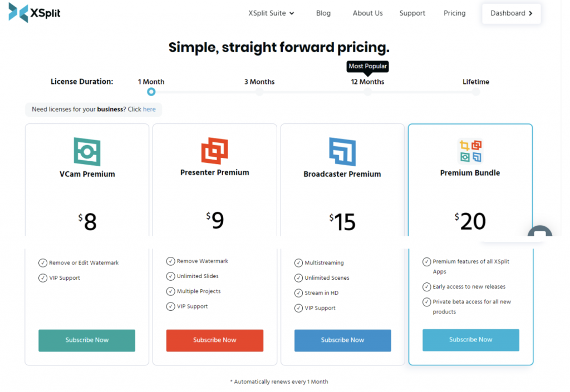Image resolution: width=570 pixels, height=392 pixels.
Task: Click the checkmark next to Multistreaming
Action: click(x=298, y=262)
